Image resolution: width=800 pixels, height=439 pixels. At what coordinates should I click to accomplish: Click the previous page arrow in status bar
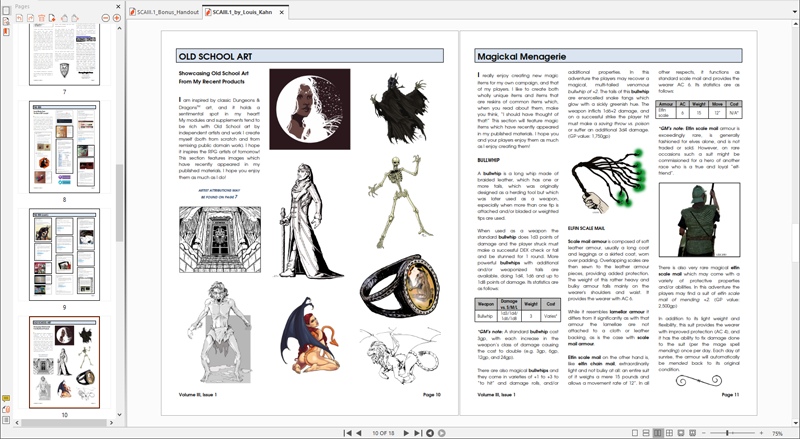(x=358, y=433)
